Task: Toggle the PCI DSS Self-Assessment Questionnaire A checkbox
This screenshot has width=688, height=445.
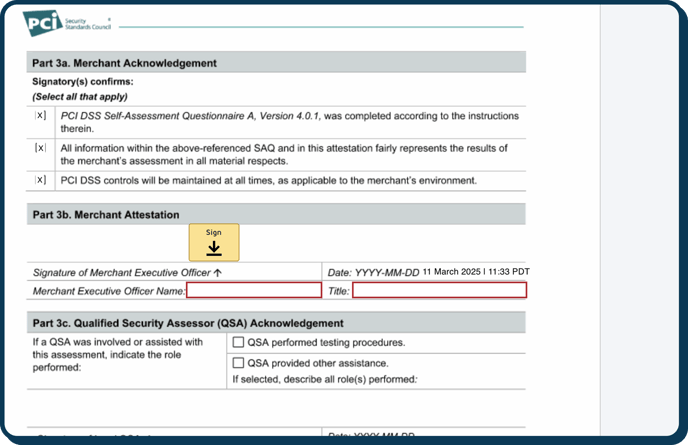Action: point(40,115)
